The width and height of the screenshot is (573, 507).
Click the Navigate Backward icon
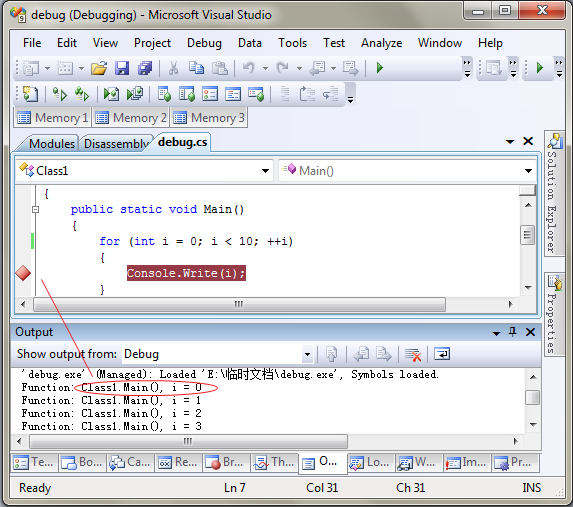tap(318, 68)
